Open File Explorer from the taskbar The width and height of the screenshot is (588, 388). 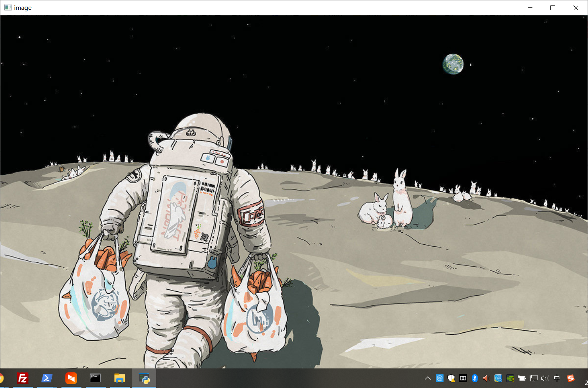point(119,378)
